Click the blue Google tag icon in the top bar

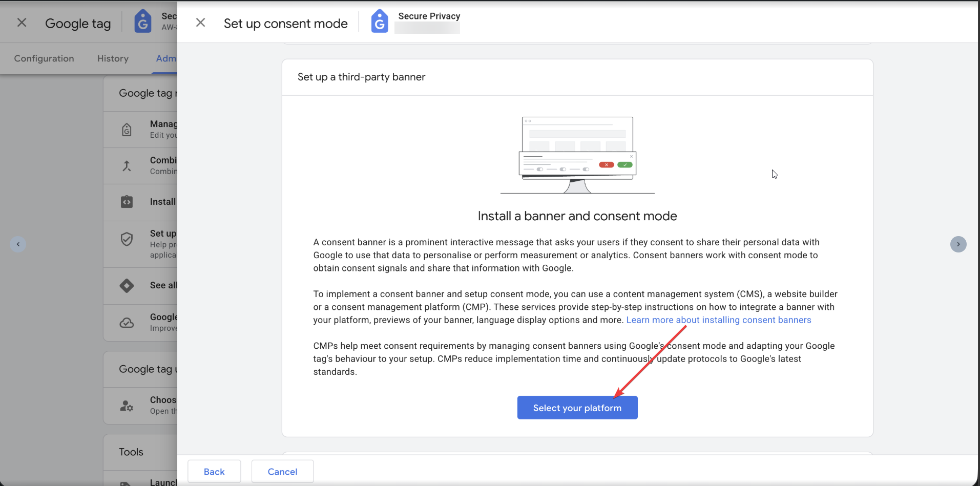pos(142,21)
